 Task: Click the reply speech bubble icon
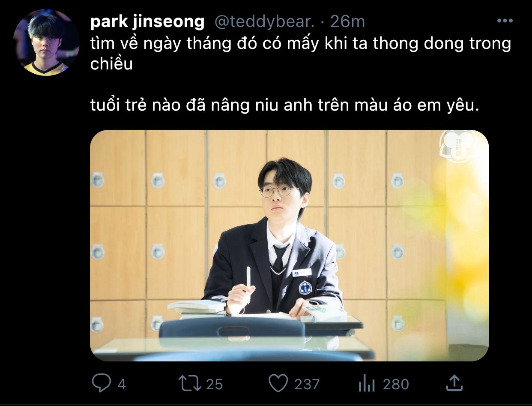pos(101,383)
